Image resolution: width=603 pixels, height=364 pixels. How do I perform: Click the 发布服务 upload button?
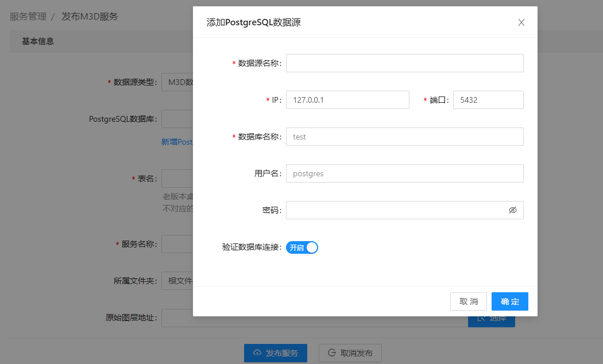[x=276, y=353]
